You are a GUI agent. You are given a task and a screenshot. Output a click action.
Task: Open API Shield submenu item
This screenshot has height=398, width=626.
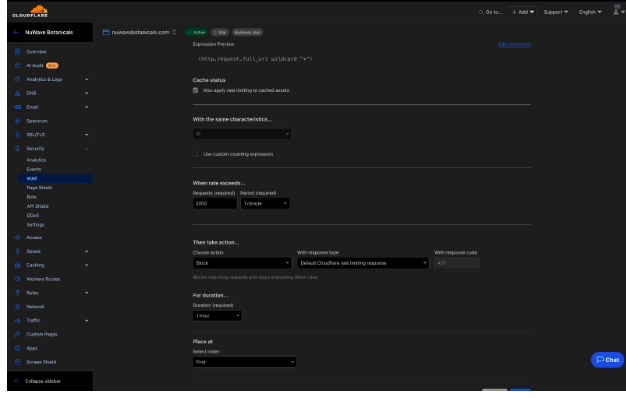click(38, 206)
